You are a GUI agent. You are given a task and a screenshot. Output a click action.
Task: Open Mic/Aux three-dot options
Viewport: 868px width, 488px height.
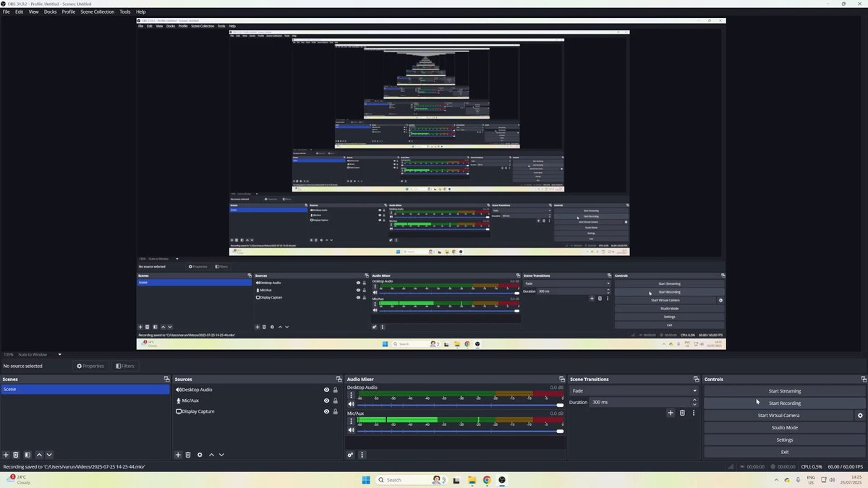[352, 421]
